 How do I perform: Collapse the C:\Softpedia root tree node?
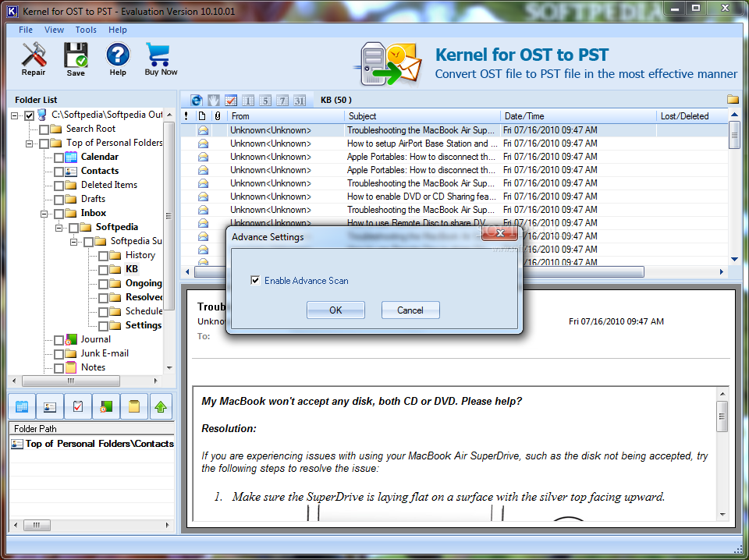15,115
